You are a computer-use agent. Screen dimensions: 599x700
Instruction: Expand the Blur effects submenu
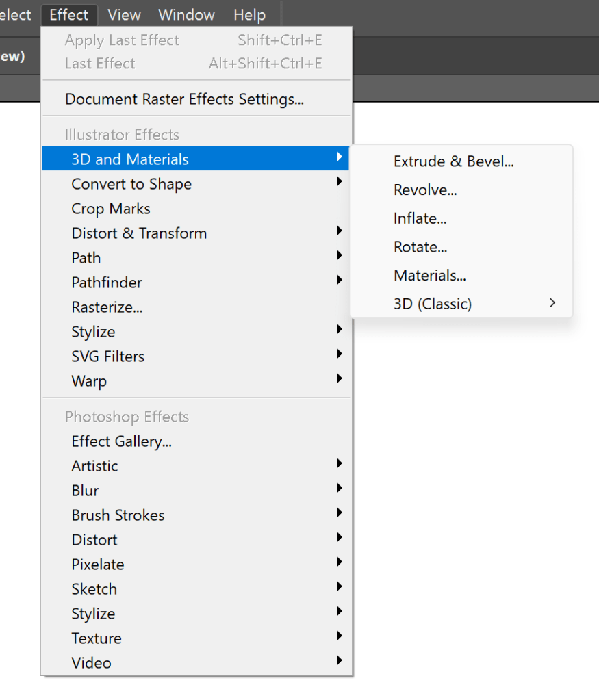coord(85,491)
